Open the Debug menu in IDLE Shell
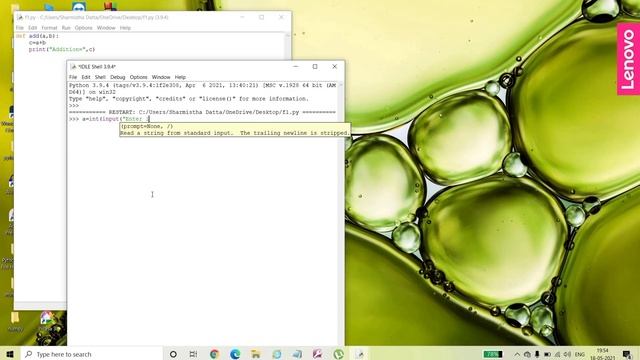 118,77
